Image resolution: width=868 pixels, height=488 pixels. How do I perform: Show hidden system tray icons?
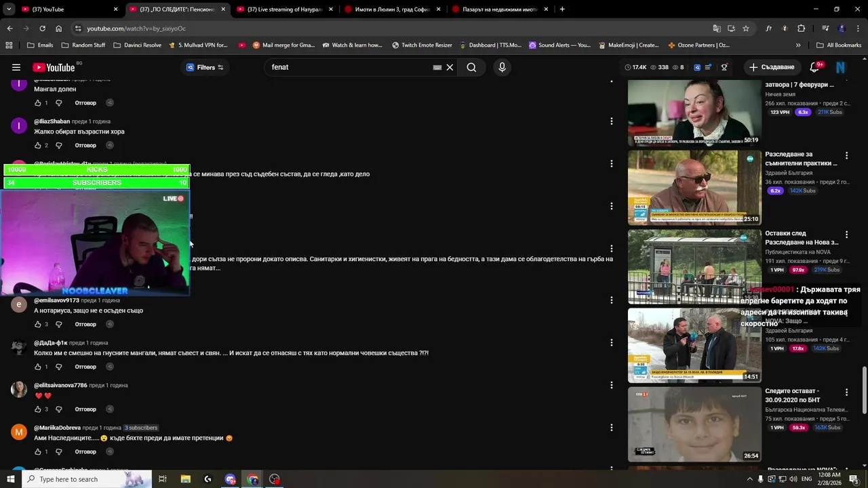(x=749, y=479)
